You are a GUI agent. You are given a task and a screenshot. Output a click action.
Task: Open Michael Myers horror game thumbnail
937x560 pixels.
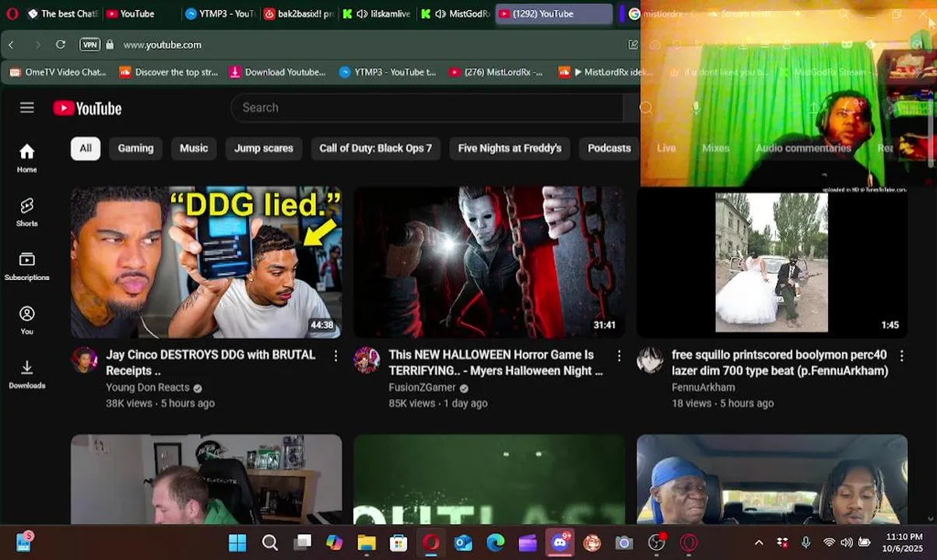point(490,262)
